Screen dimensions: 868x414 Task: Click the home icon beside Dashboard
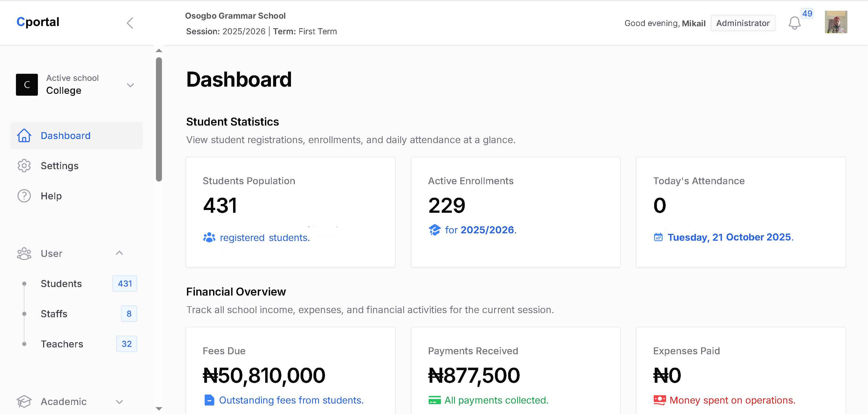point(24,135)
